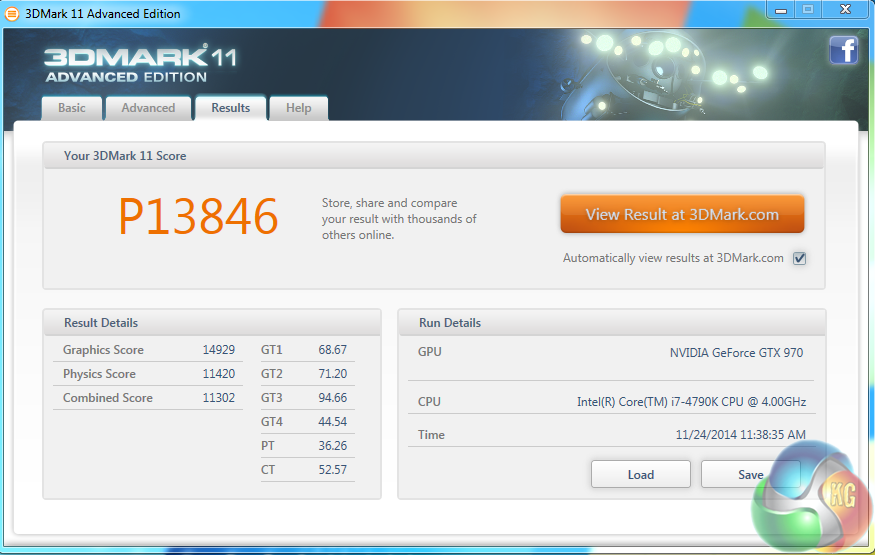Select the Results tab
875x555 pixels.
[230, 108]
